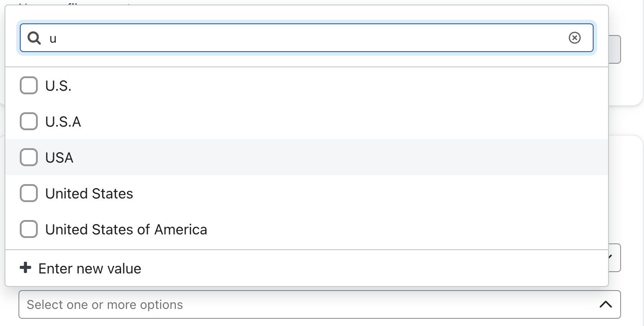Select the United States checkbox

click(x=29, y=193)
